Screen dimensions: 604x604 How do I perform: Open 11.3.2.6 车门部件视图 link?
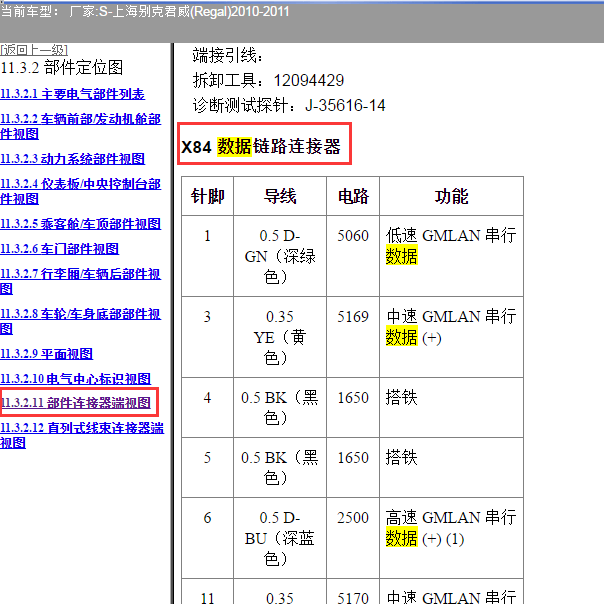coord(59,249)
